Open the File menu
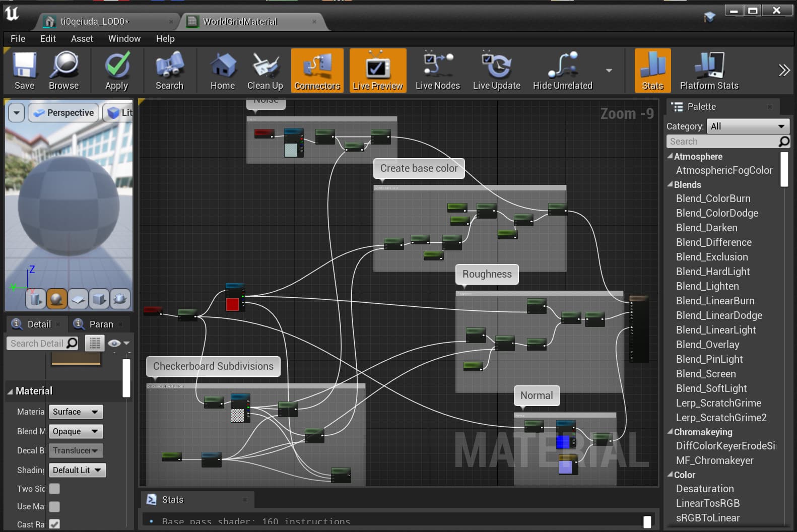The image size is (797, 532). click(x=18, y=38)
